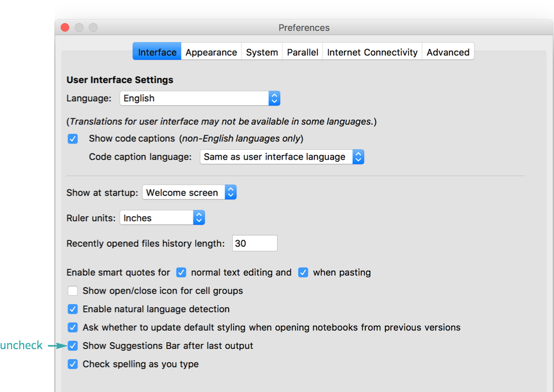Edit the recently opened files history length field

point(254,243)
